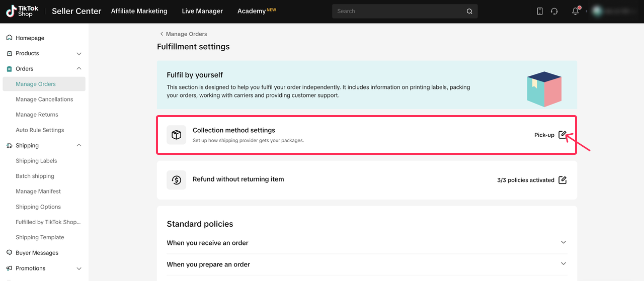The width and height of the screenshot is (644, 281).
Task: Expand the Products sidebar menu
Action: pos(79,53)
